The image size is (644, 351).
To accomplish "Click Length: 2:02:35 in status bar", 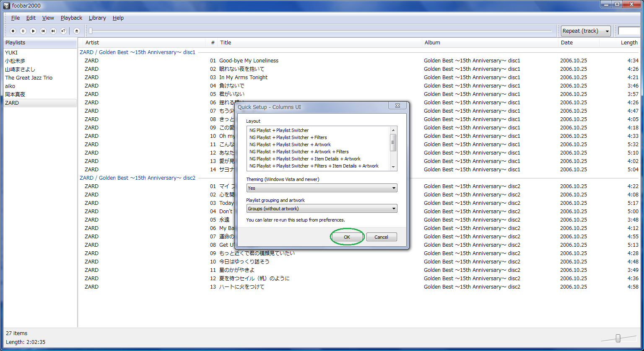I will (x=26, y=342).
